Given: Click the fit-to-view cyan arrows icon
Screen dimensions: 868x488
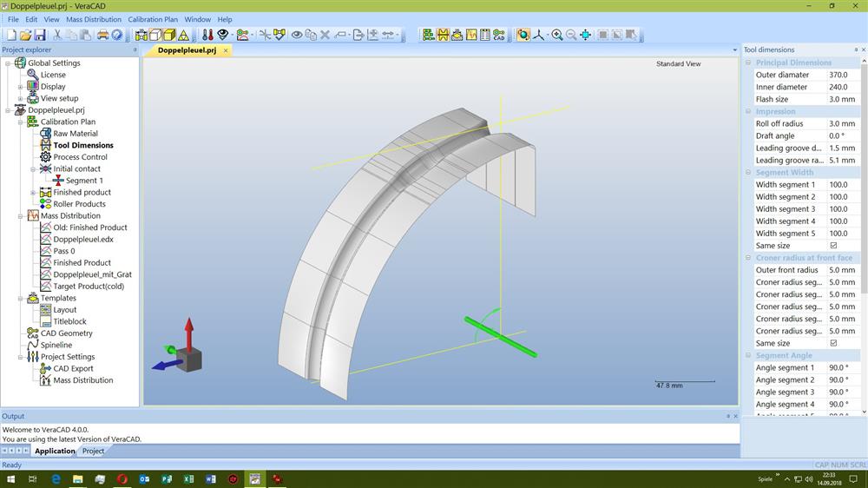Looking at the screenshot, I should click(586, 35).
